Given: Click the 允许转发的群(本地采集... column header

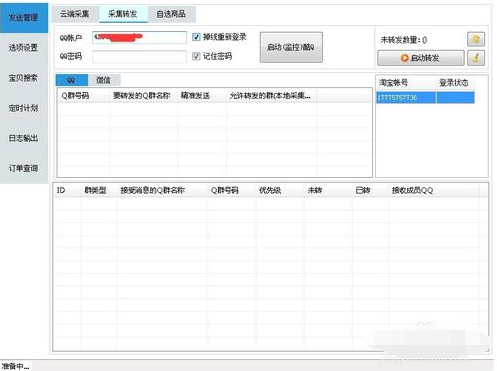Looking at the screenshot, I should point(270,96).
